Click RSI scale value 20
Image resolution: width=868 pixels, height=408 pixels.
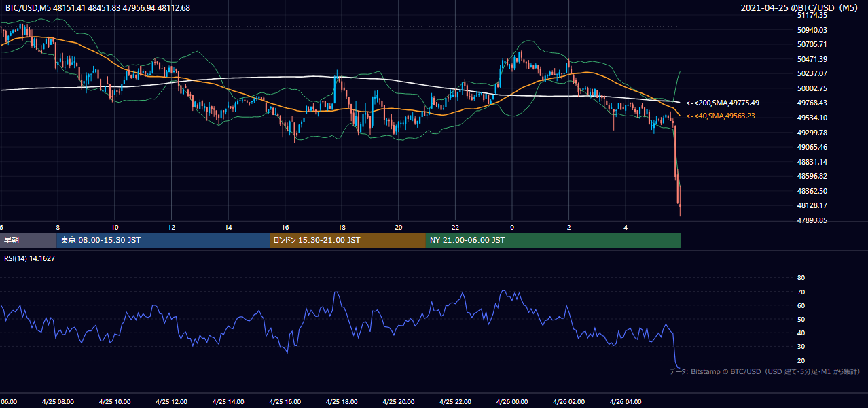point(801,360)
